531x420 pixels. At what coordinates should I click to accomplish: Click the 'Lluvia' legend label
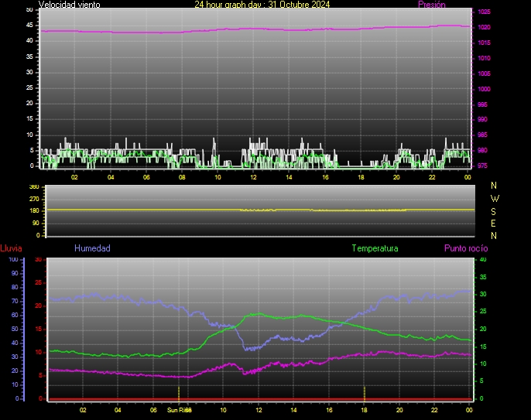(x=11, y=248)
